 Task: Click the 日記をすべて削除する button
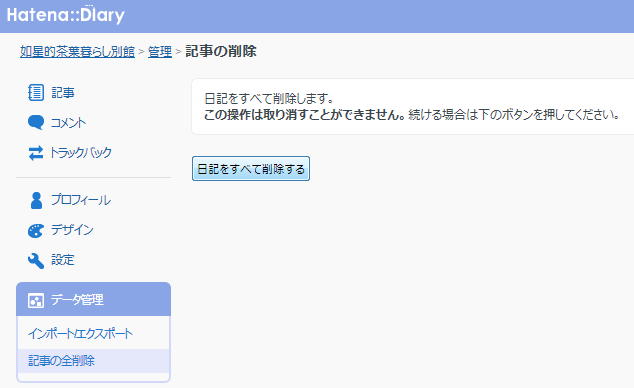point(251,169)
